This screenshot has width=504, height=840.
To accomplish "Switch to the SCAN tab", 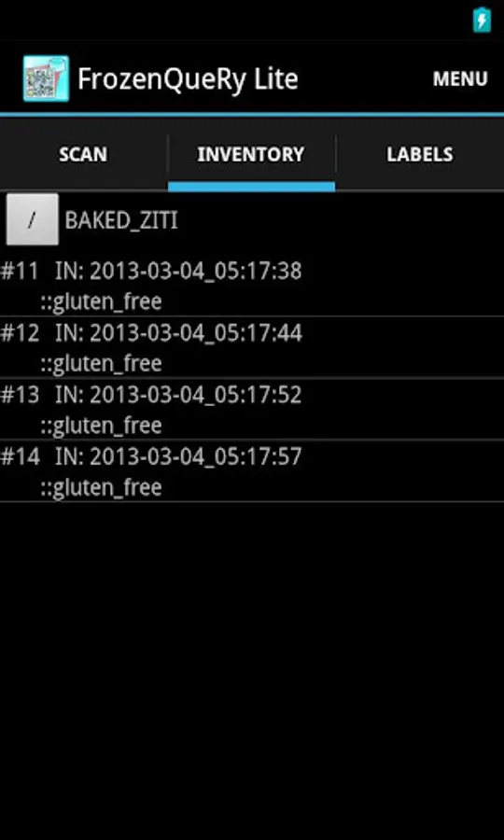I will [x=83, y=154].
